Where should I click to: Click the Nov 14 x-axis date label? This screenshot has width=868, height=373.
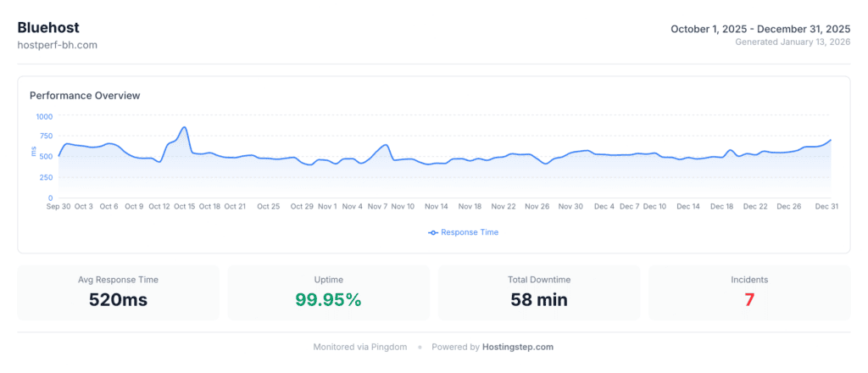click(437, 206)
